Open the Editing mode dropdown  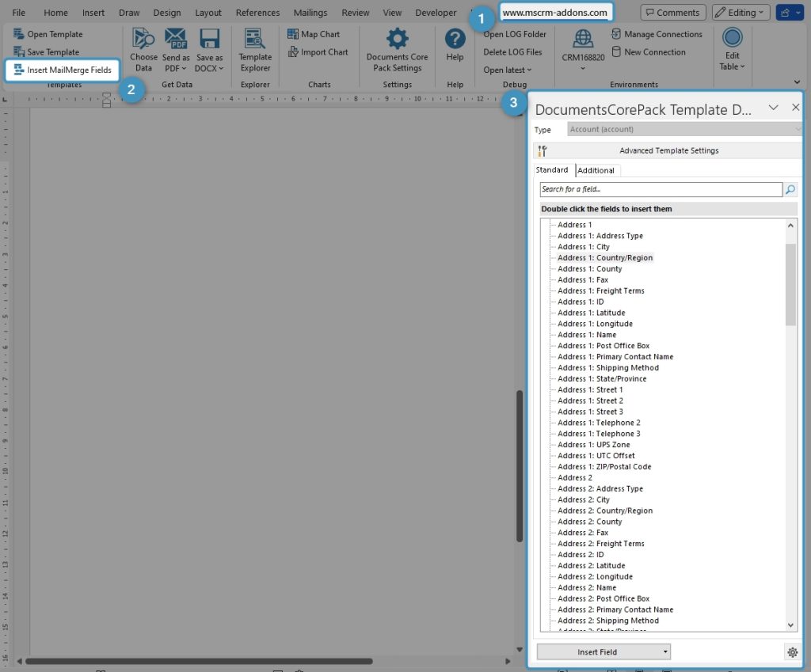740,12
